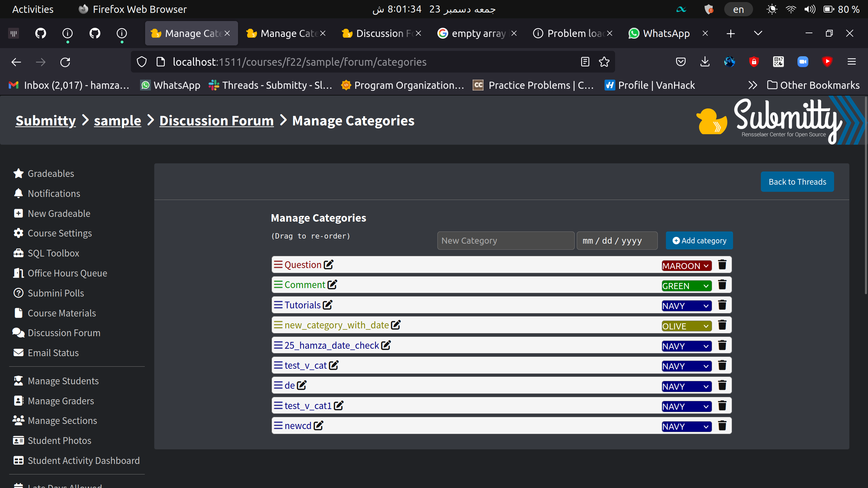This screenshot has width=868, height=488.
Task: Open the browser tab list chevron
Action: (x=757, y=33)
